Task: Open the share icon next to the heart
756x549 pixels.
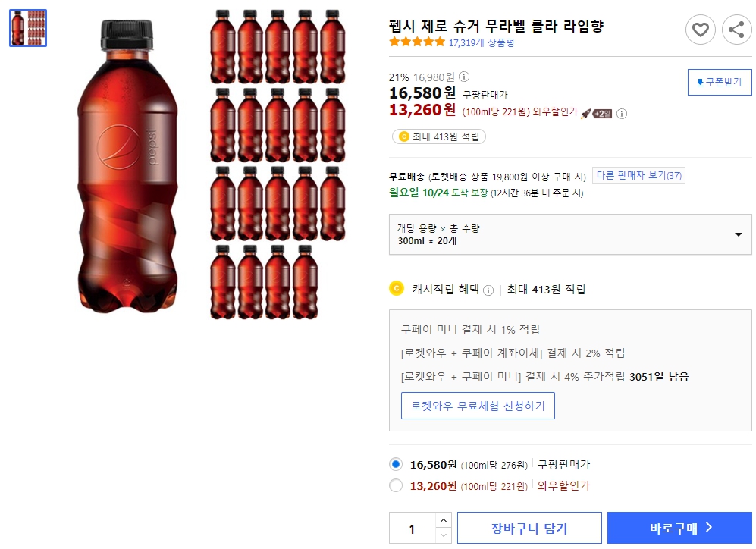Action: click(736, 30)
